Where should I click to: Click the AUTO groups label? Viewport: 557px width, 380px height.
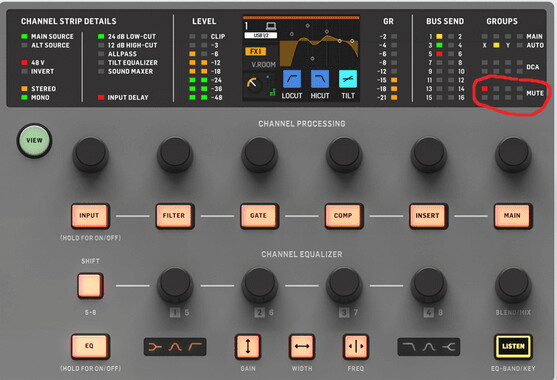[535, 45]
